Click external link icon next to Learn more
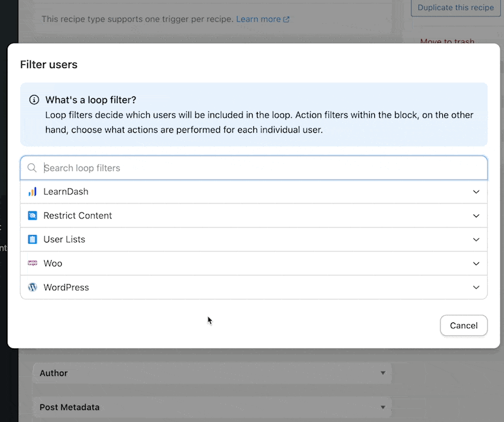Screen dimensions: 504x422 (x=287, y=20)
